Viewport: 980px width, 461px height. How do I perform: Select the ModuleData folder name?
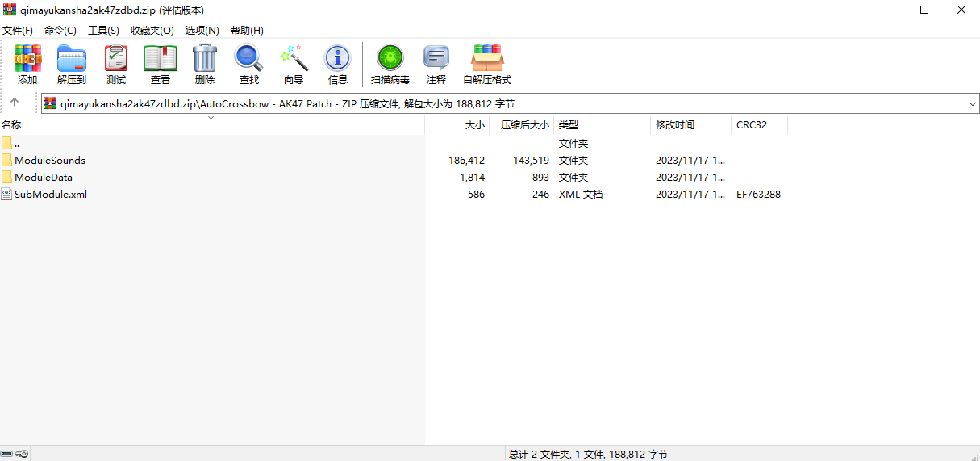coord(44,177)
